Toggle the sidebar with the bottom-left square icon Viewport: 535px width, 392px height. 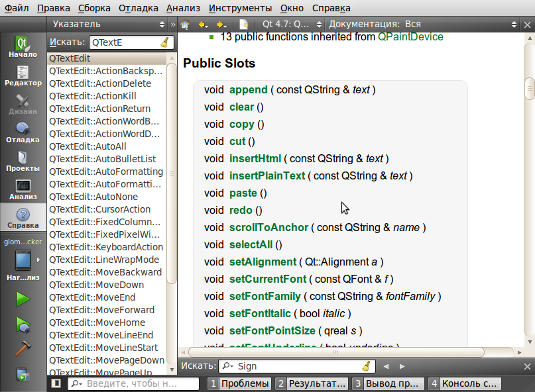(55, 383)
